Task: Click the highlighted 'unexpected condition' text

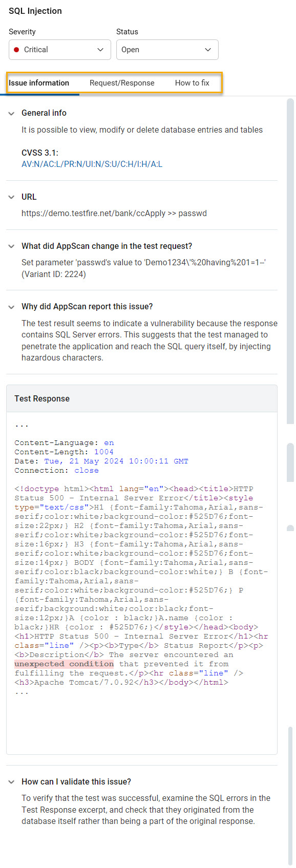Action: coord(64,664)
